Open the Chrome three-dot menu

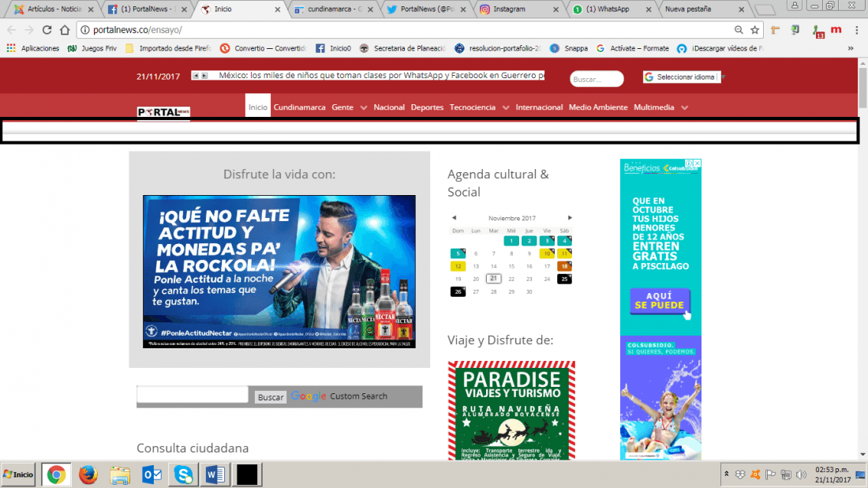pos(856,30)
